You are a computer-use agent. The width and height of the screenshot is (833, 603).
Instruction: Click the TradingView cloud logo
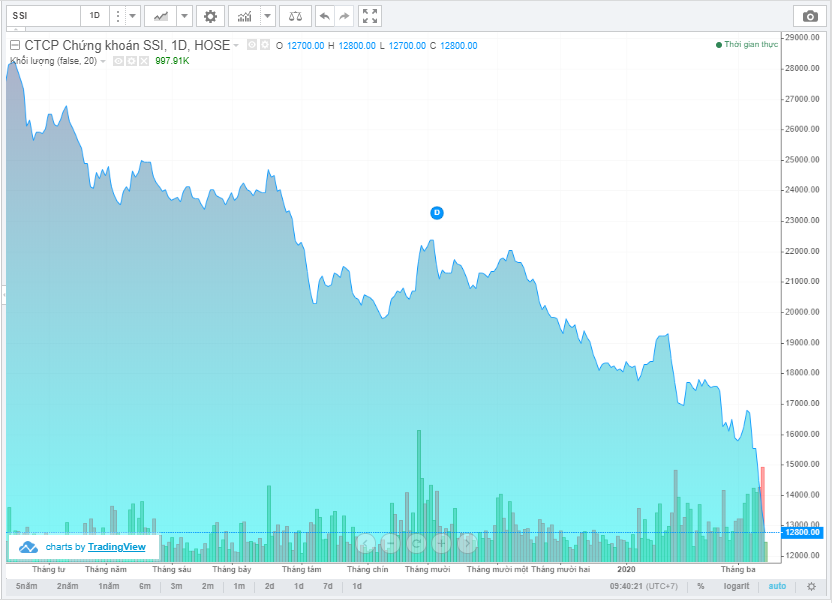point(28,547)
